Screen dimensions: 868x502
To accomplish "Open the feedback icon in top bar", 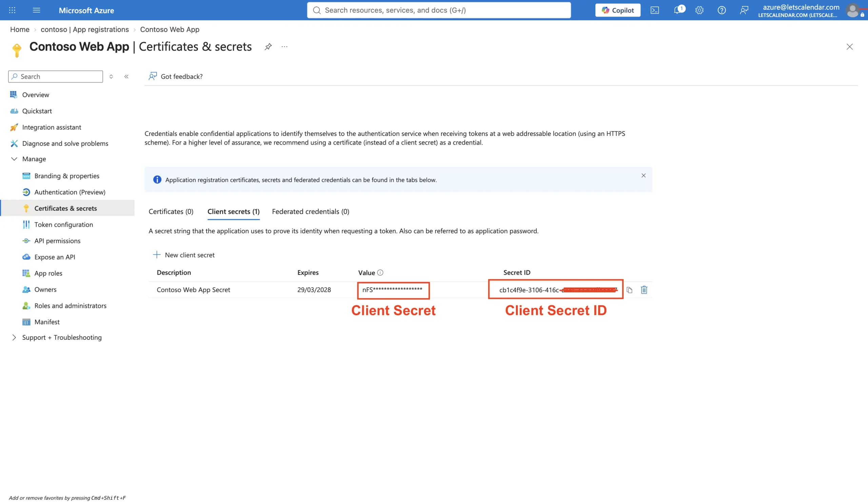I will [744, 10].
